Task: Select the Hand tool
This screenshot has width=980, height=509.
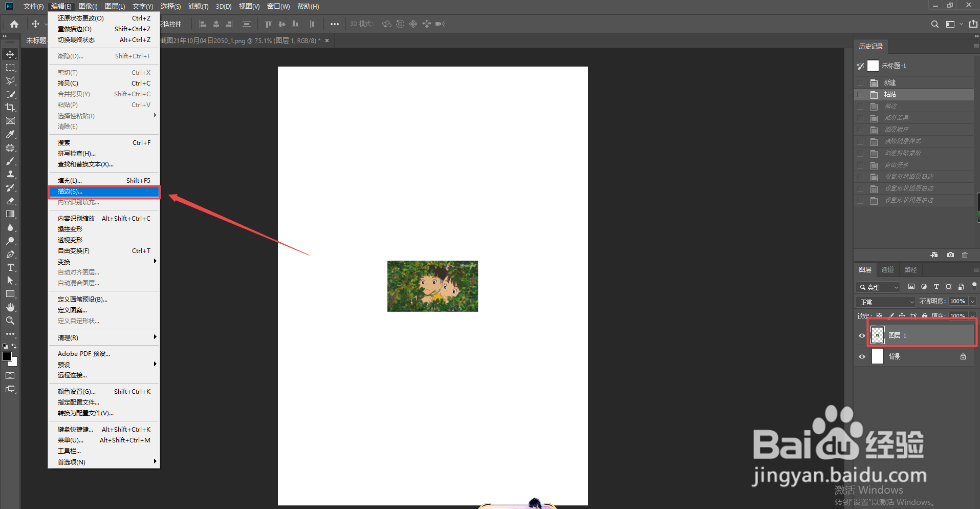Action: pyautogui.click(x=10, y=307)
